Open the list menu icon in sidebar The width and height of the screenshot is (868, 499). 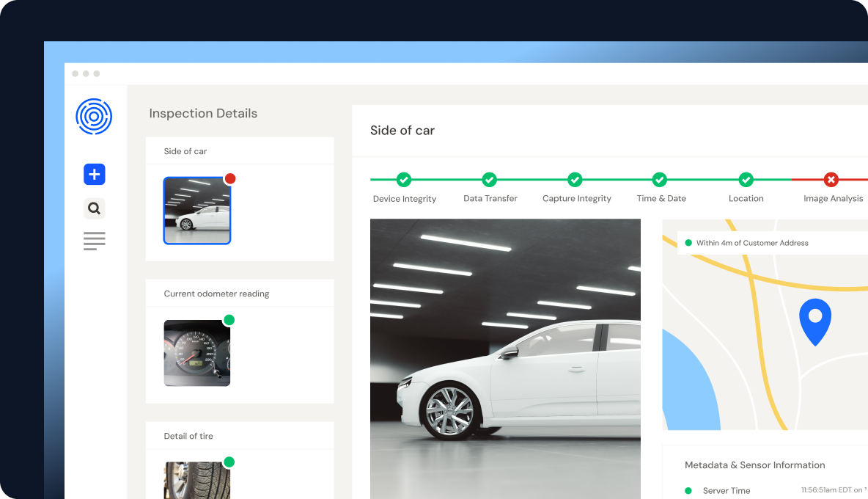94,241
